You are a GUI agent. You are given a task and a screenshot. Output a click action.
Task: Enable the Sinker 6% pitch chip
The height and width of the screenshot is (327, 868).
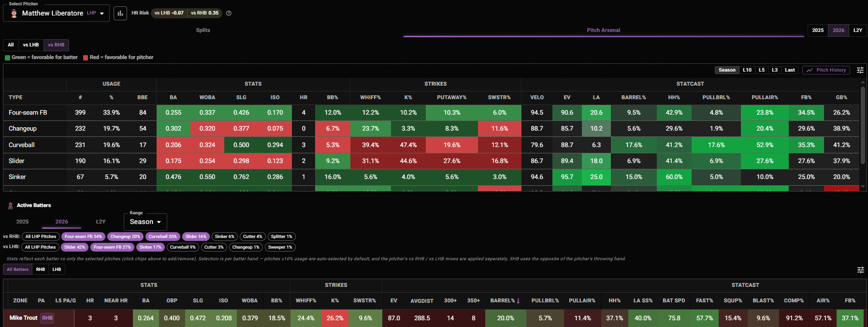[225, 237]
